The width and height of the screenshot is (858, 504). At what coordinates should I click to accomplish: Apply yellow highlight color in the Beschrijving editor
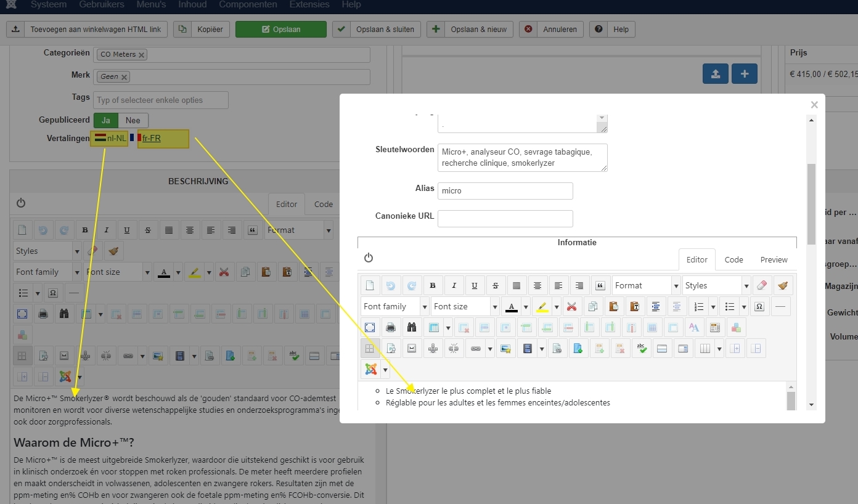coord(195,272)
